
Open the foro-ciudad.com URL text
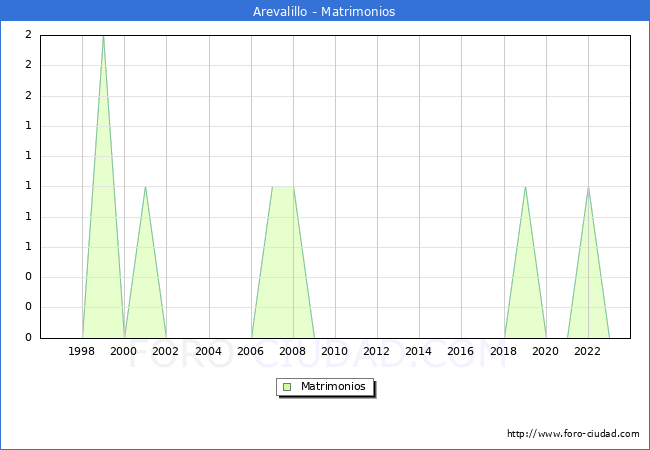pyautogui.click(x=573, y=434)
